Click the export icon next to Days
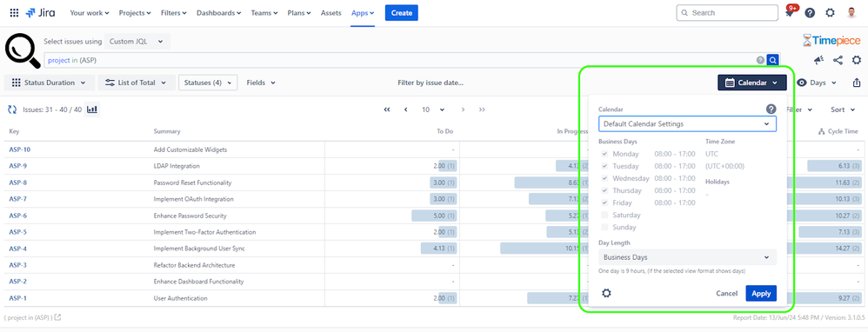868x332 pixels. (857, 83)
